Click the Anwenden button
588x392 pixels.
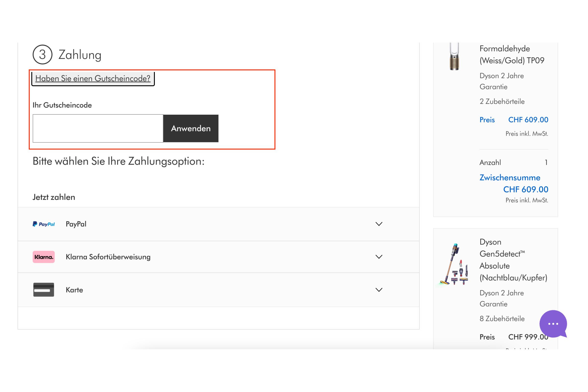click(191, 128)
